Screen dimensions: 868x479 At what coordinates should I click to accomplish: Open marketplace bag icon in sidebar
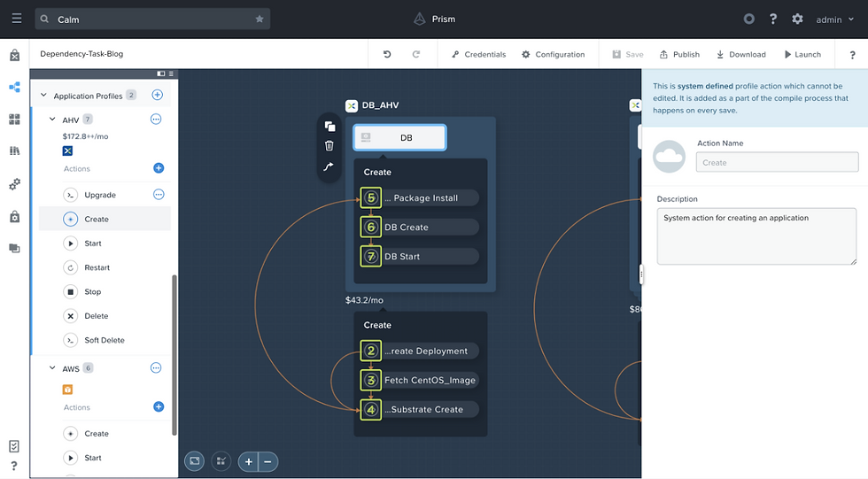15,55
